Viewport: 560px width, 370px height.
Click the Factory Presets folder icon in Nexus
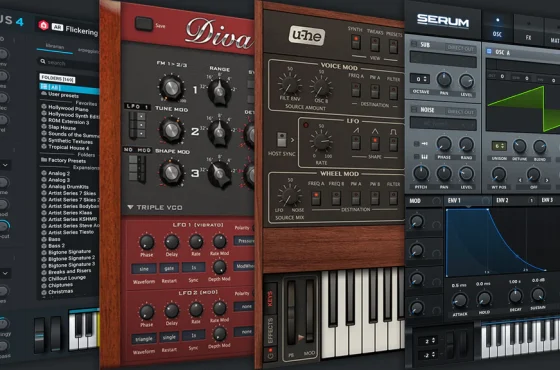point(44,159)
